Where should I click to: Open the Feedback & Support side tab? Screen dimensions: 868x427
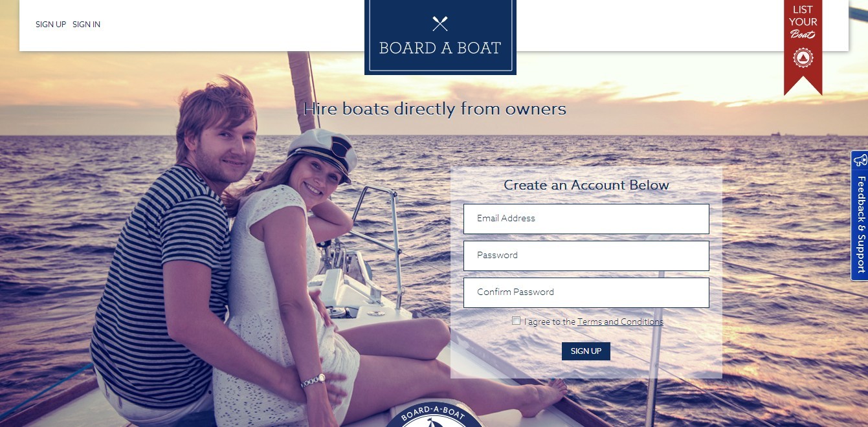860,215
